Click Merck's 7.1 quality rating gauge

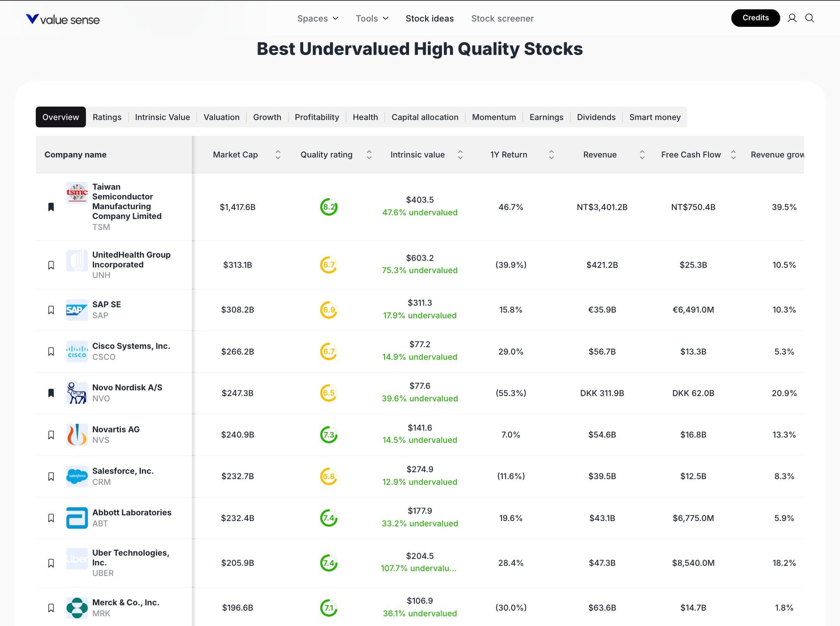click(328, 608)
